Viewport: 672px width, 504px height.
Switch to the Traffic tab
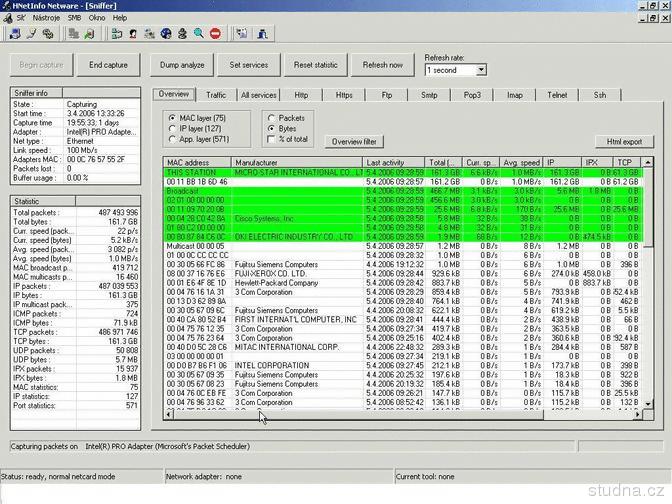(216, 95)
